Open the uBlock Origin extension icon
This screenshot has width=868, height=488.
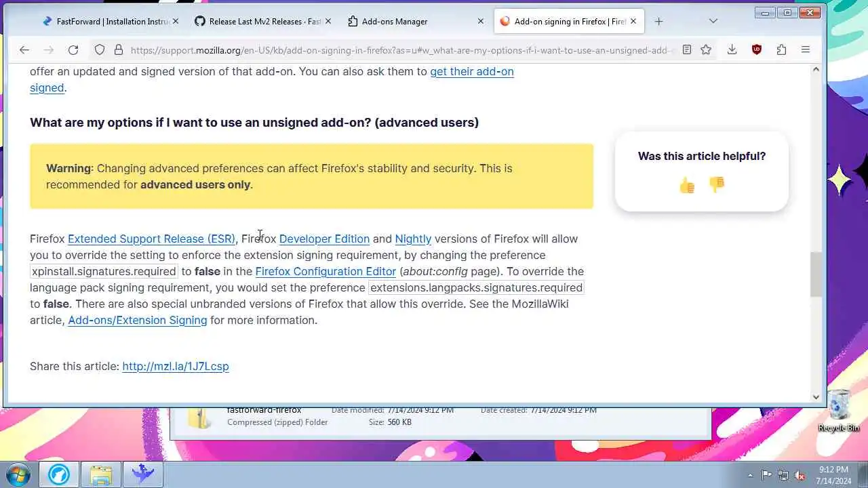757,49
